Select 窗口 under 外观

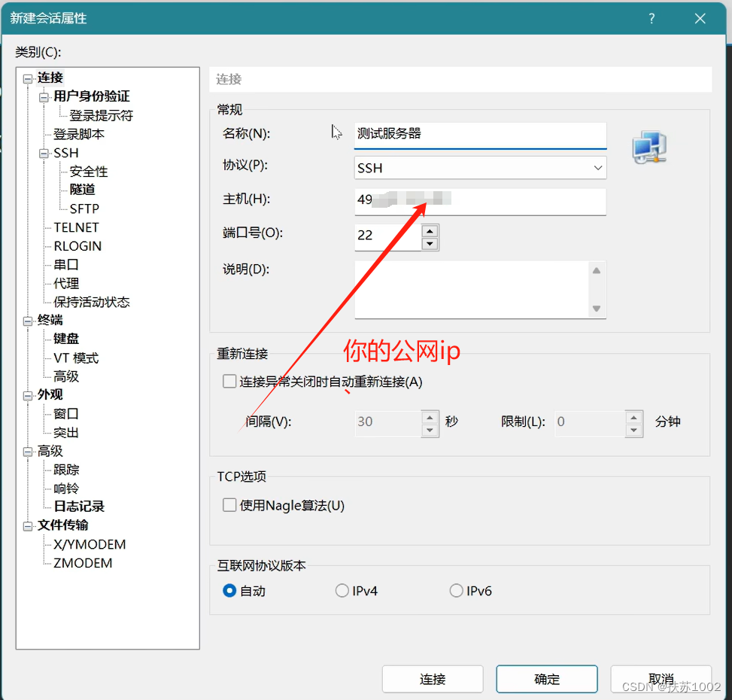tap(66, 414)
